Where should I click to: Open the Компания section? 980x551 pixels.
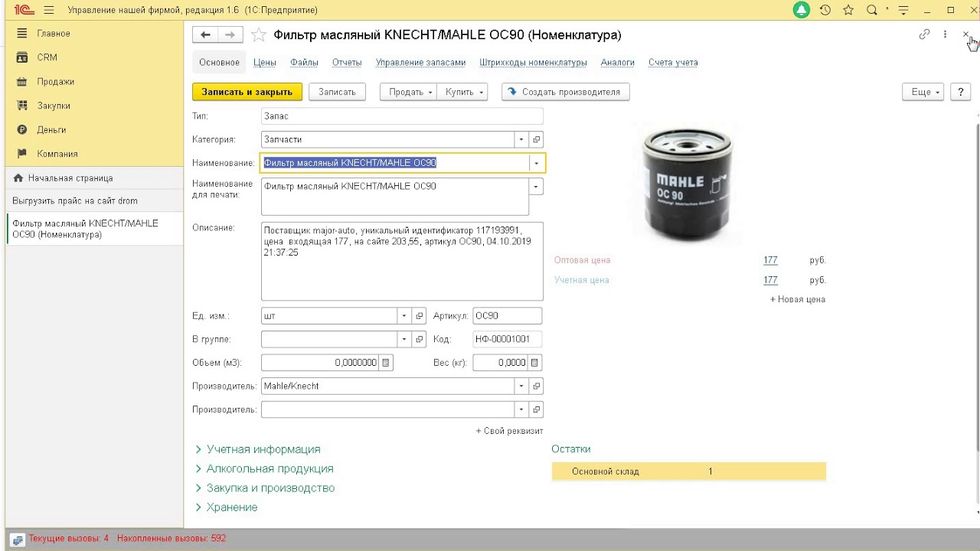click(57, 154)
